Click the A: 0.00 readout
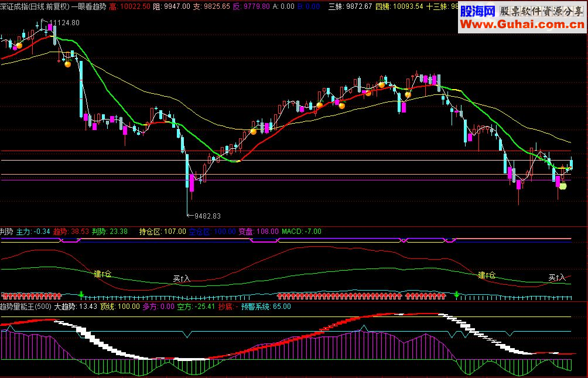The width and height of the screenshot is (588, 378). [x=283, y=6]
